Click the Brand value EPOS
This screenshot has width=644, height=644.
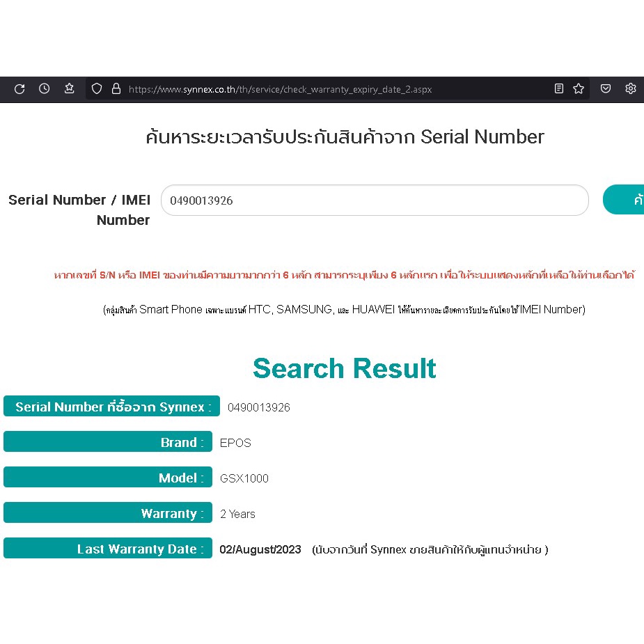pos(235,443)
